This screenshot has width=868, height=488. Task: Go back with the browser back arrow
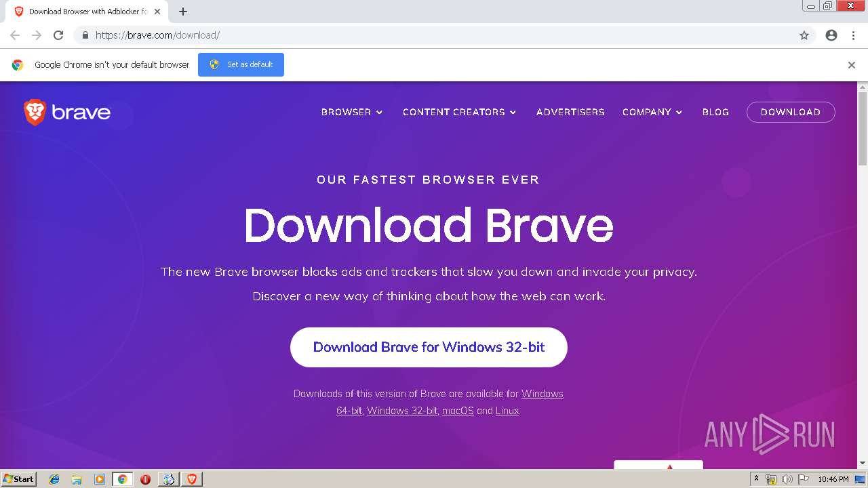(15, 35)
